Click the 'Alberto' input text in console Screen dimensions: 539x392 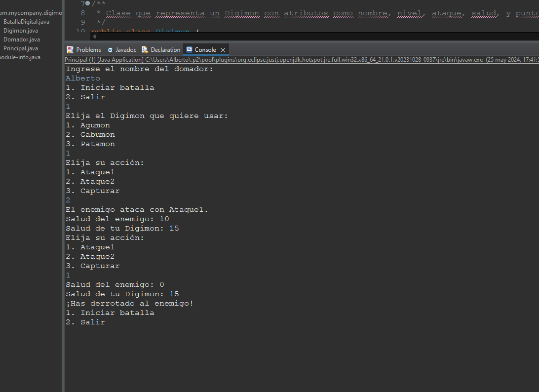[x=83, y=78]
